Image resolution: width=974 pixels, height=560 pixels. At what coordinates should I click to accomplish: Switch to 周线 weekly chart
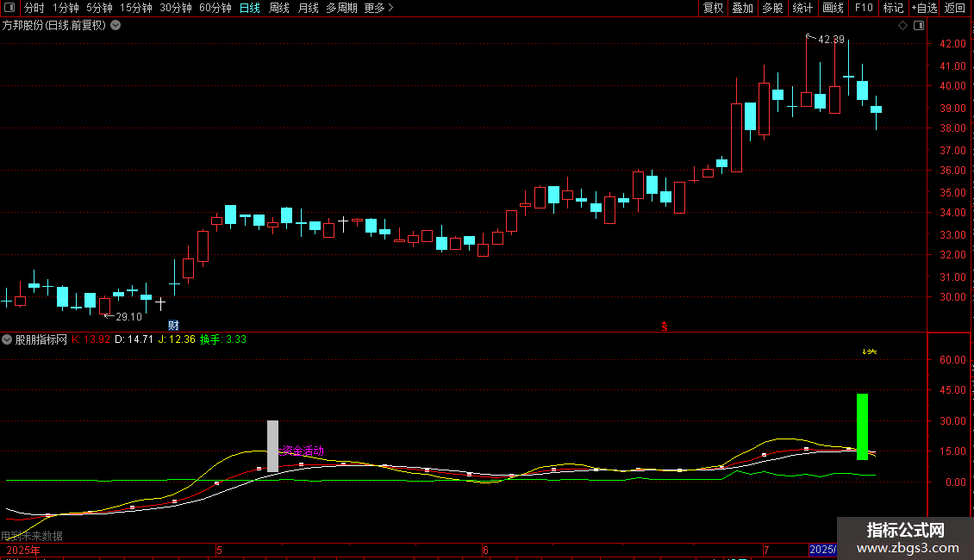point(279,8)
